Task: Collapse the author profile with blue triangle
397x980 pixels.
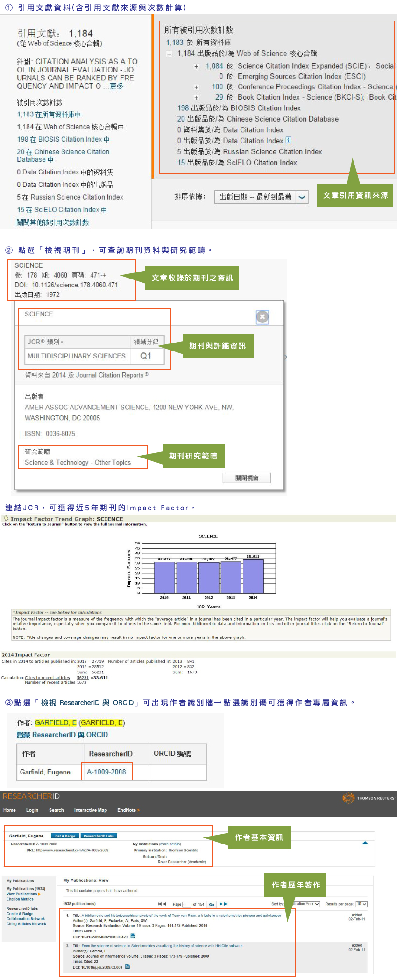Action: [365, 843]
